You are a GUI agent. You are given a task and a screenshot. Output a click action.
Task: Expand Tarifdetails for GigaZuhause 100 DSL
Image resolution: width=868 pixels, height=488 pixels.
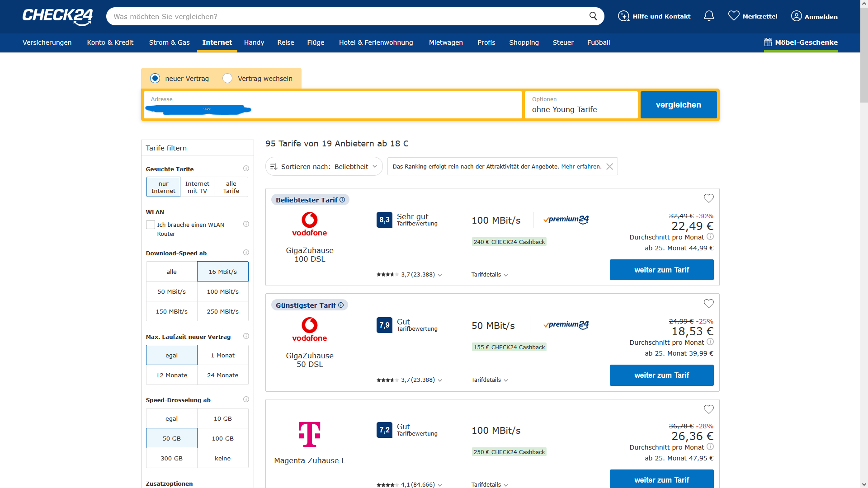coord(490,274)
